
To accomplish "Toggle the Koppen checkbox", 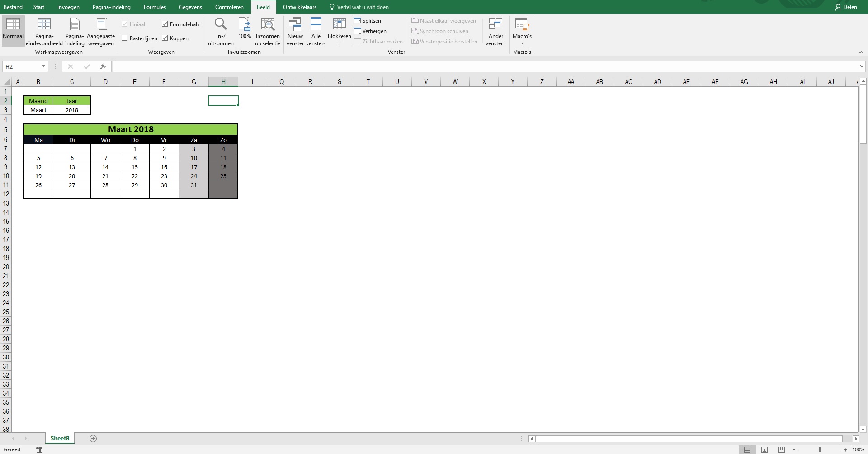I will click(165, 38).
